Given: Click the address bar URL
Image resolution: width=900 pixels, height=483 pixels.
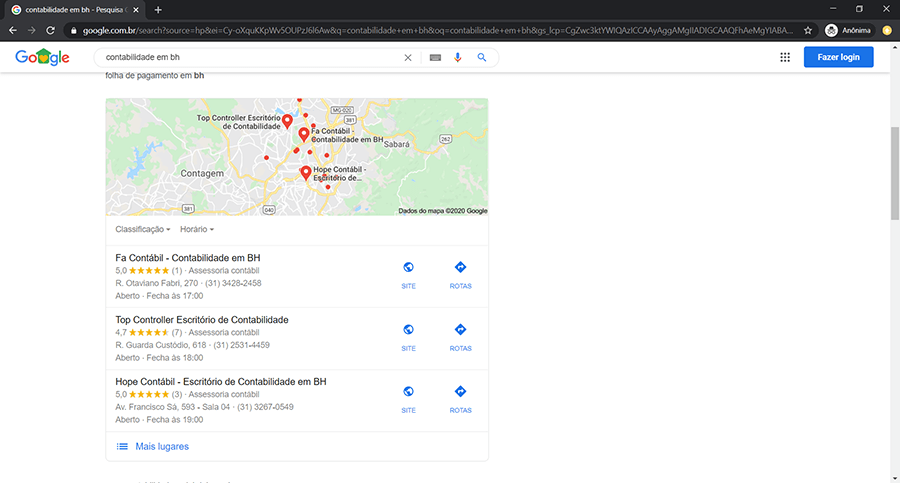Looking at the screenshot, I should tap(437, 30).
